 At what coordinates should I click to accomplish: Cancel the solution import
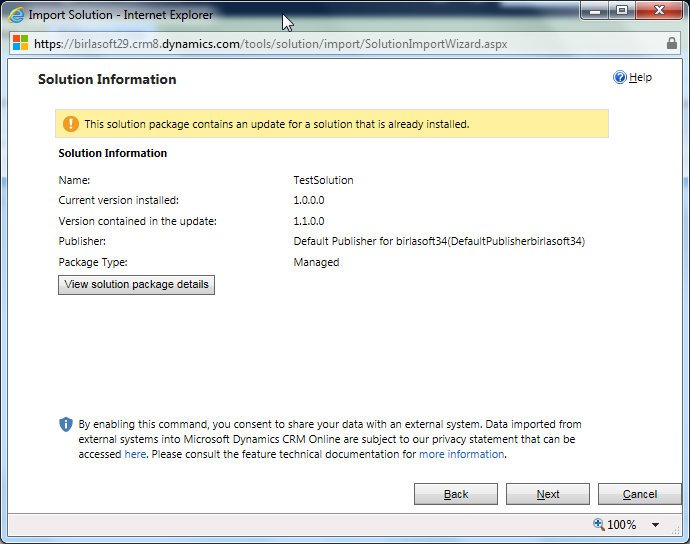640,494
